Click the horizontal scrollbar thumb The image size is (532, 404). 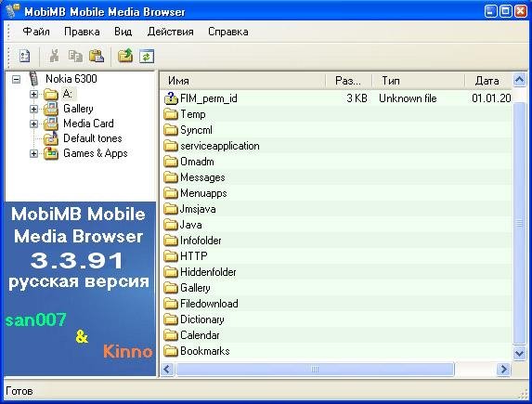315,369
